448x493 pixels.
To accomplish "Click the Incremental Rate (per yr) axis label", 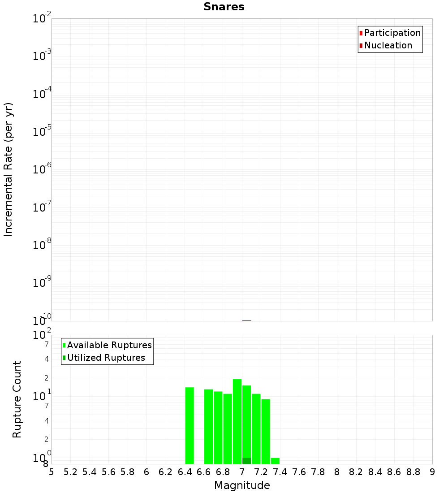I will pos(8,169).
